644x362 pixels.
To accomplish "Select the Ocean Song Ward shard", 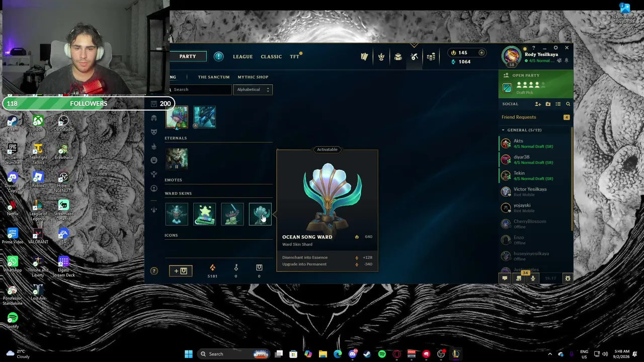I will [260, 214].
